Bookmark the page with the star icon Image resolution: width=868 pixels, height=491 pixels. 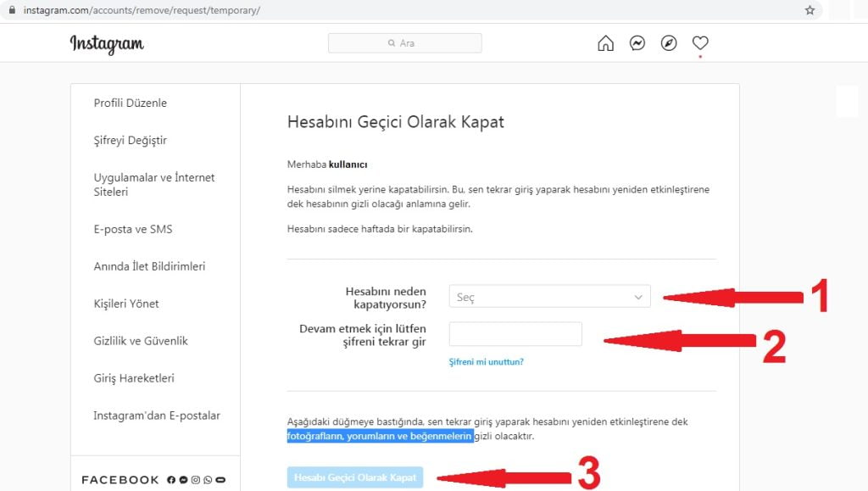[810, 9]
